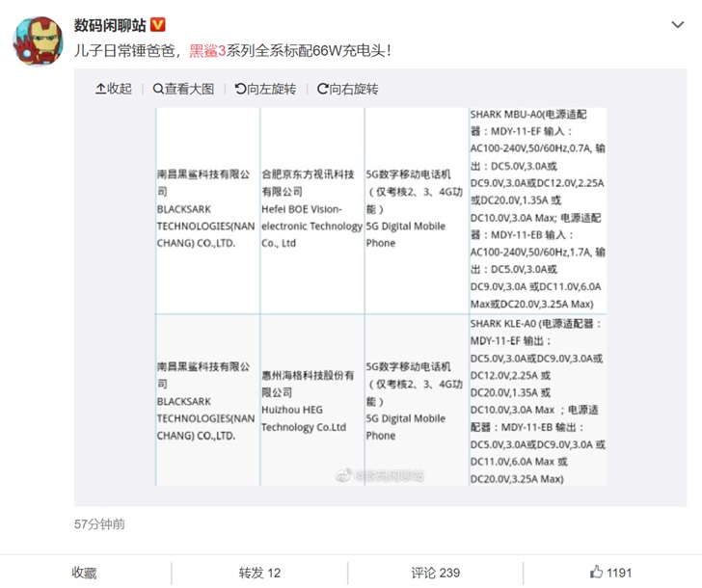This screenshot has height=588, width=702.
Task: Click the certification table image
Action: click(x=381, y=297)
